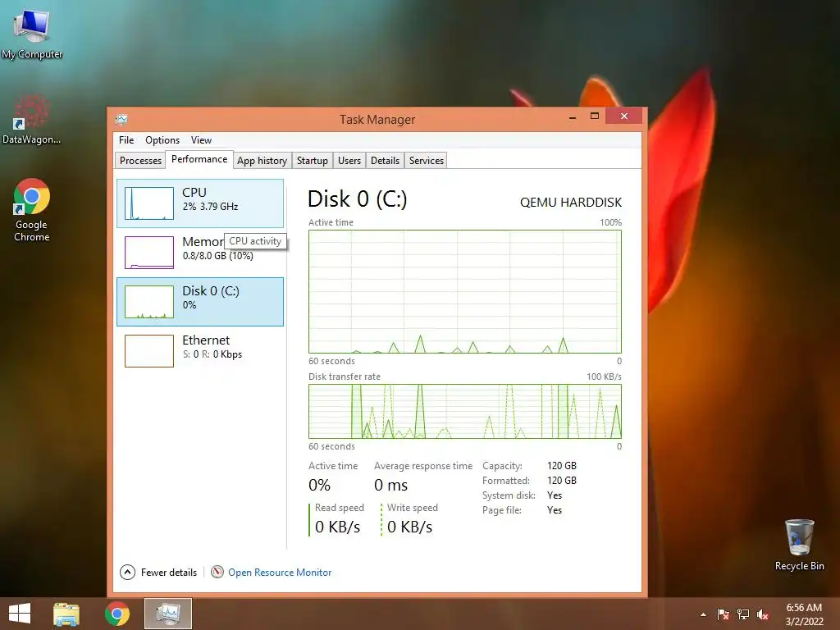Open the Details tab
840x630 pixels.
(x=386, y=160)
